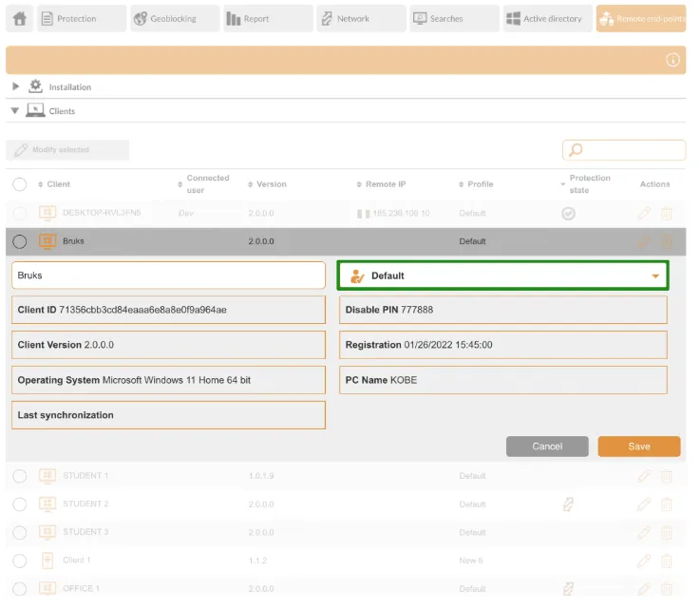The width and height of the screenshot is (700, 608).
Task: Select the Remote end-points tab
Action: 641,19
